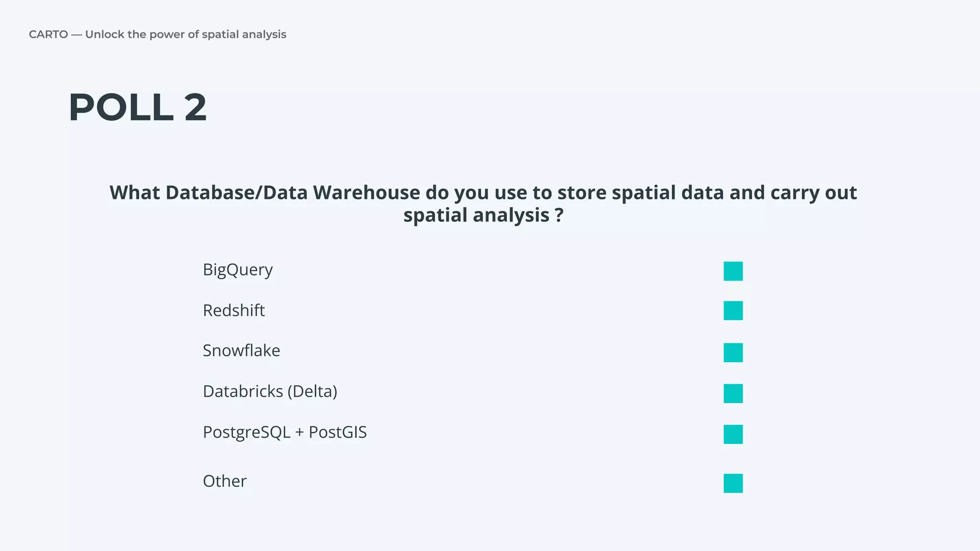Check the teal box for Redshift
The image size is (980, 551).
coord(733,310)
